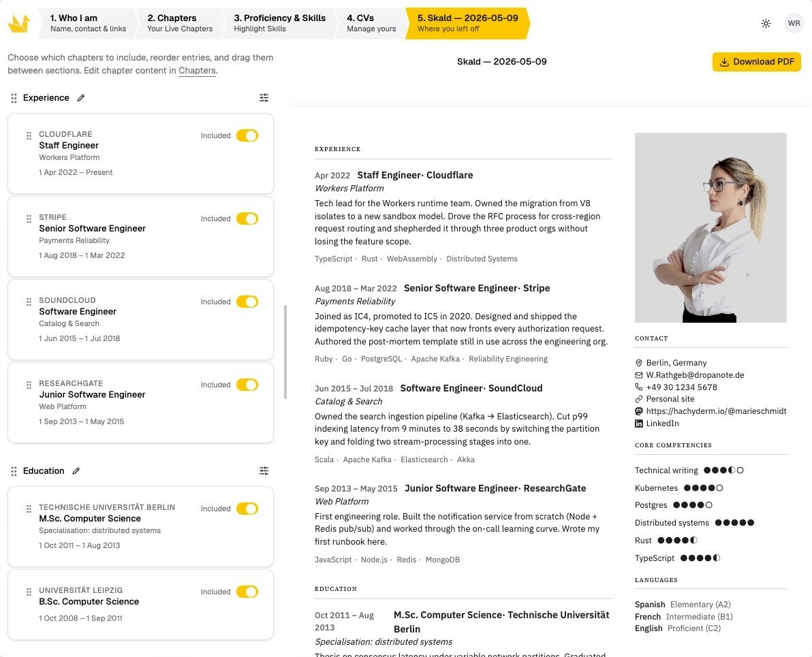Click the WebAssembly skill tag
The width and height of the screenshot is (812, 657).
pyautogui.click(x=411, y=259)
